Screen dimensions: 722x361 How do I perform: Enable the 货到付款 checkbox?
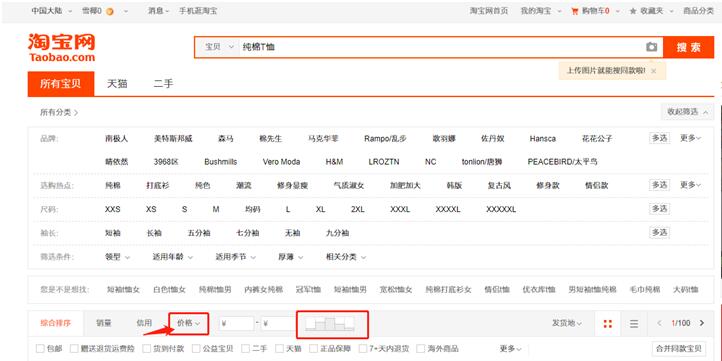click(146, 349)
